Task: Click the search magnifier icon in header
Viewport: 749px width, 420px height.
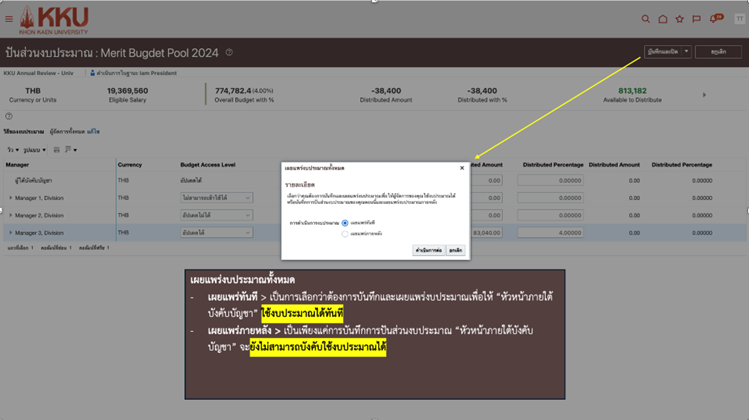Action: click(x=647, y=18)
